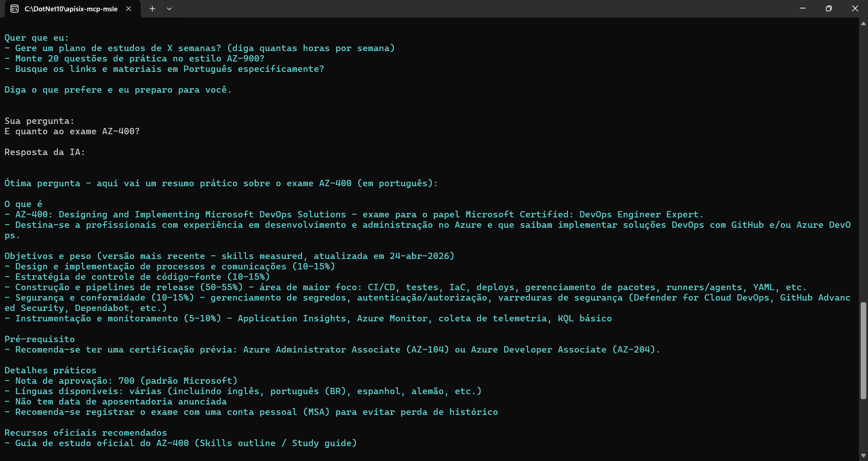Click 'Recursos oficiais recomendados' heading

click(x=85, y=433)
